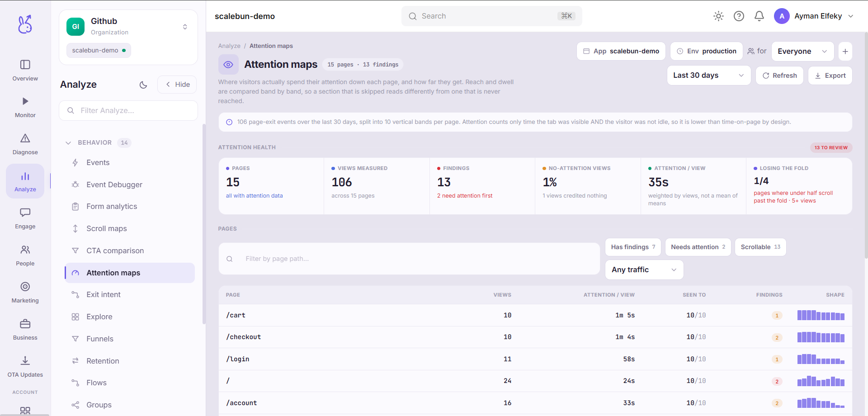
Task: Go to the Diagnose warning icon
Action: [x=25, y=138]
